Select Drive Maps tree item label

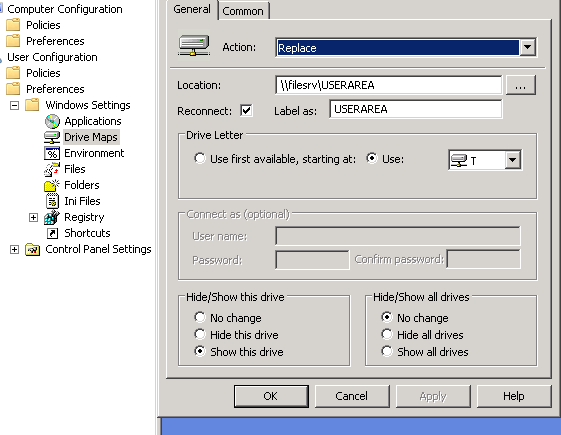91,137
